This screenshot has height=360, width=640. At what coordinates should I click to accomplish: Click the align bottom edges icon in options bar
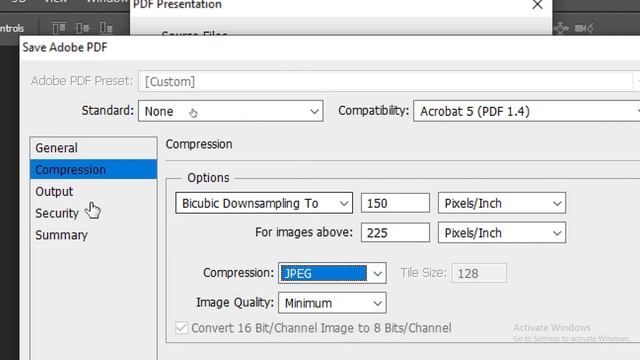pyautogui.click(x=106, y=28)
